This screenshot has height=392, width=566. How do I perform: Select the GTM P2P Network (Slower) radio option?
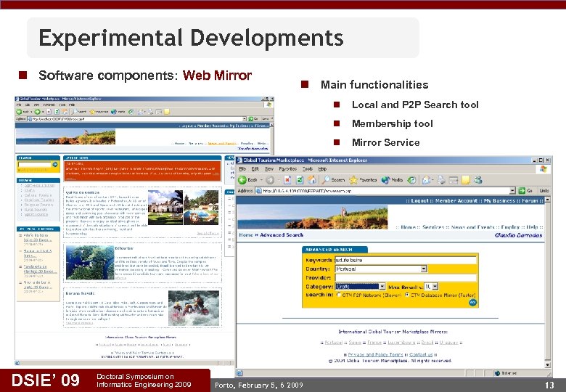coord(339,295)
